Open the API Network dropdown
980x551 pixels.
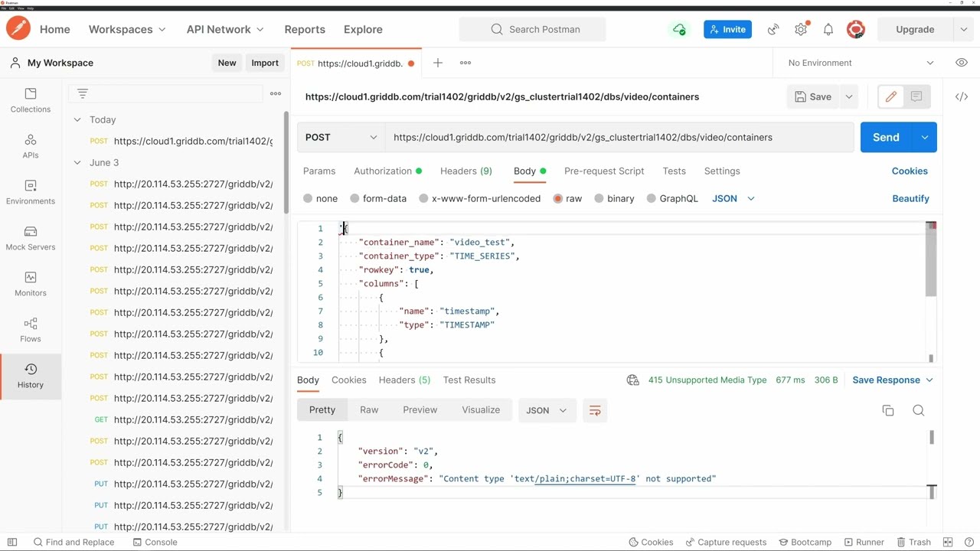pos(225,29)
